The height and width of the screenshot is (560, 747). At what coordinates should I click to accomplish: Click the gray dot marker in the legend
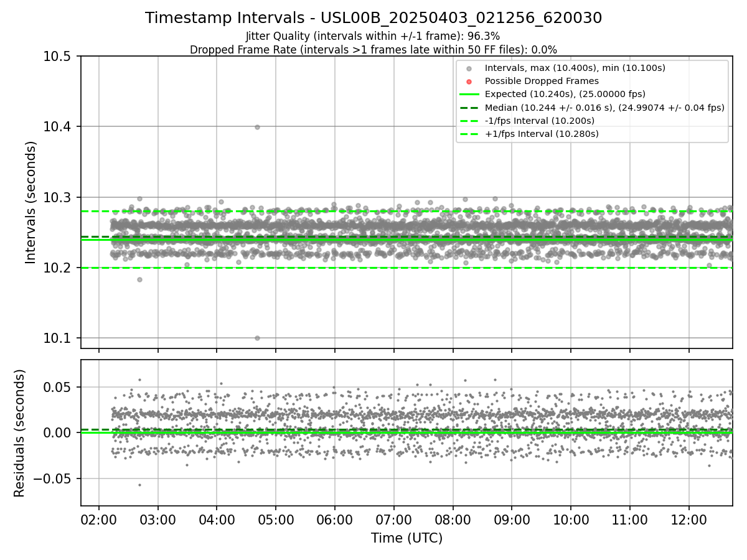coord(469,68)
